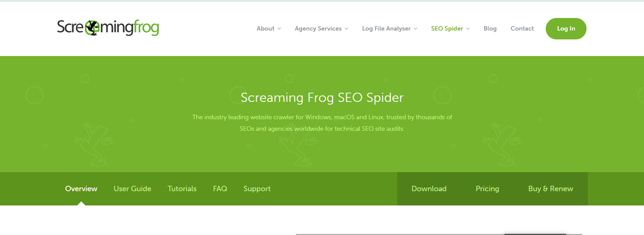Screen dimensions: 644x235
Task: Open the Contact page
Action: pyautogui.click(x=522, y=29)
